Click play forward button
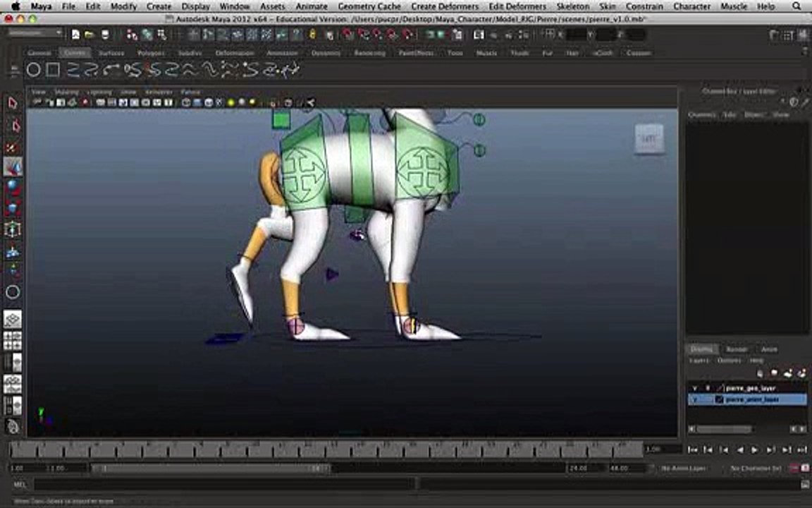812x508 pixels. (x=755, y=450)
